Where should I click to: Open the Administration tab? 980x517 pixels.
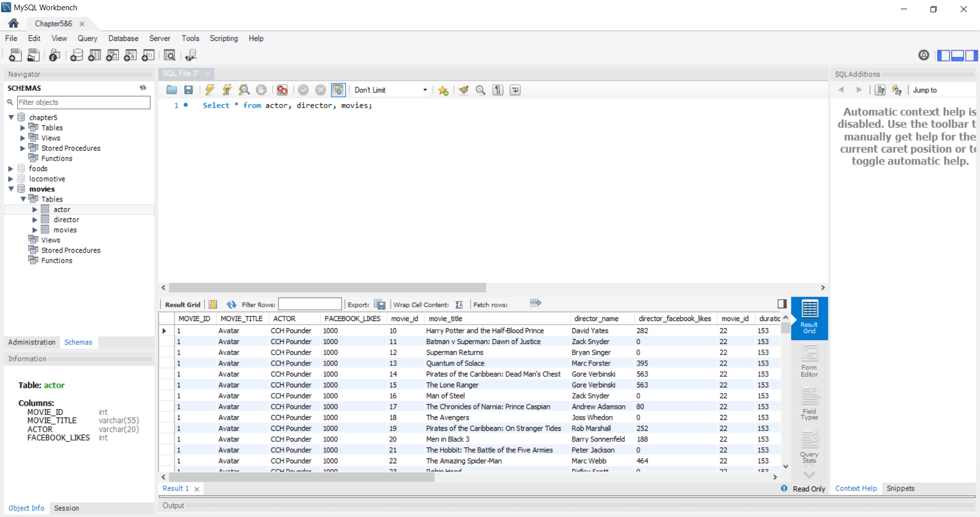point(32,342)
